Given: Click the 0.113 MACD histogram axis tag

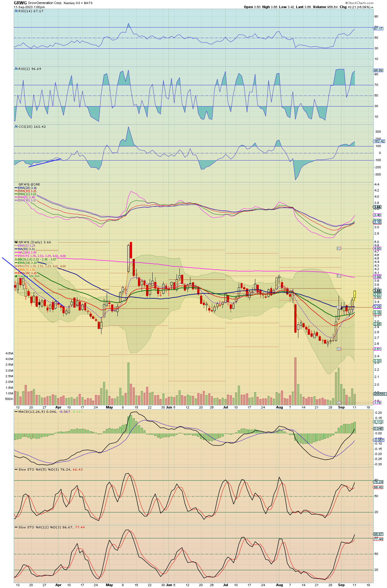Looking at the screenshot, I should [x=378, y=422].
